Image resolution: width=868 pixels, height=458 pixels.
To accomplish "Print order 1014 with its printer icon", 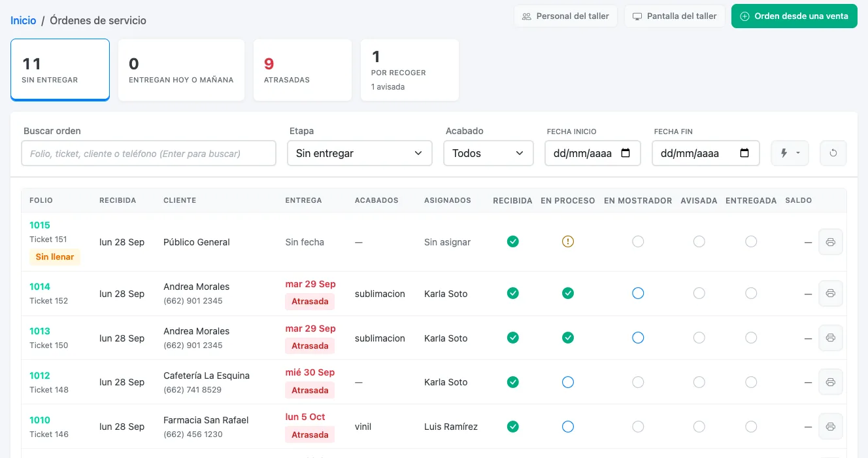I will pos(831,294).
